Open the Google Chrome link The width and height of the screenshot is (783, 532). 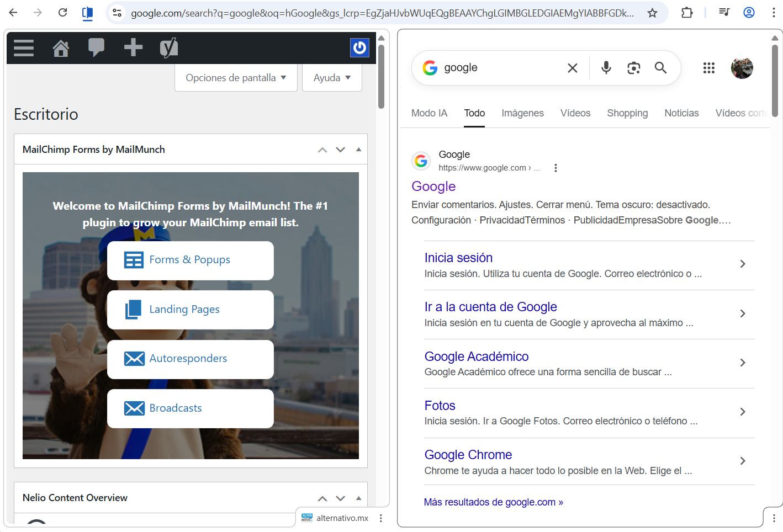point(468,455)
